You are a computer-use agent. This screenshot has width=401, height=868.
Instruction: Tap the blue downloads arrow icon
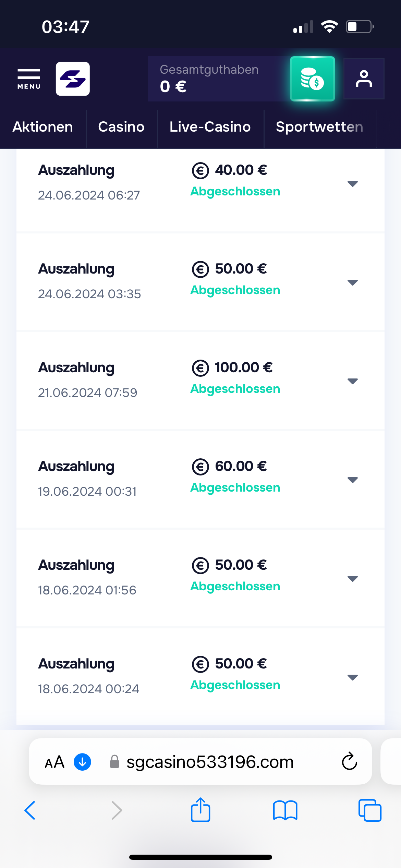point(83,762)
